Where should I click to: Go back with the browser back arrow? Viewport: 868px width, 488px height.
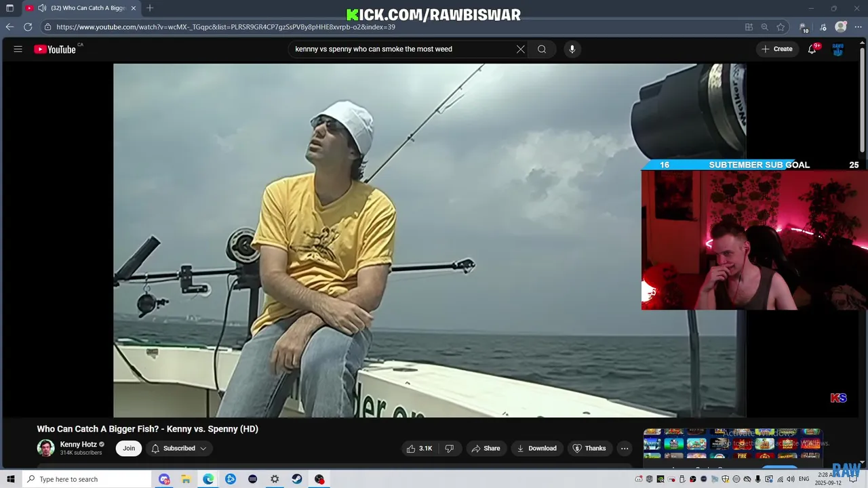9,27
